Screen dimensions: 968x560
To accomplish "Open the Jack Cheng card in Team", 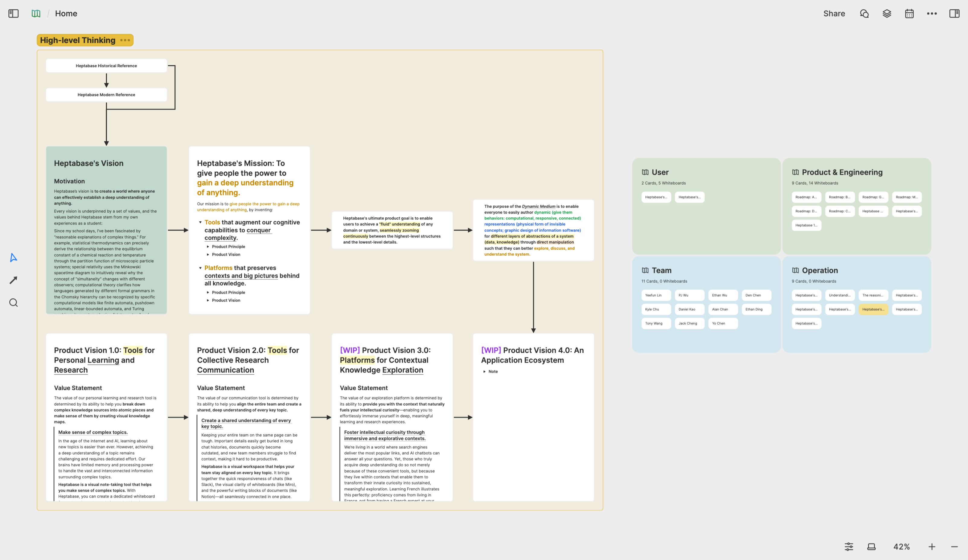I will pyautogui.click(x=689, y=323).
